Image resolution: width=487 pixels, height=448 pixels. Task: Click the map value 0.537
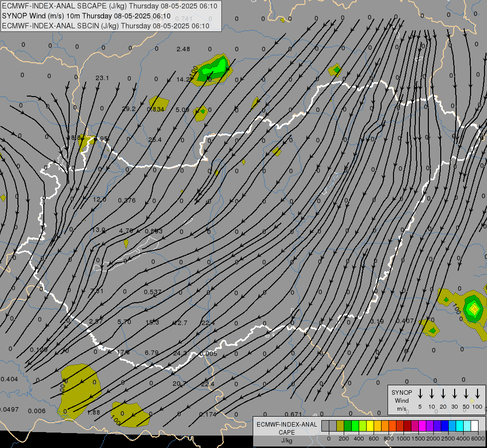click(x=153, y=292)
